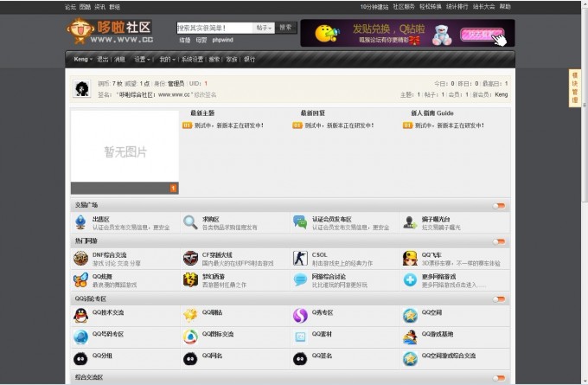Viewport: 588px width, 385px height.
Task: Click the 发贴兑换 Q钻啦 banner ad
Action: click(x=407, y=33)
